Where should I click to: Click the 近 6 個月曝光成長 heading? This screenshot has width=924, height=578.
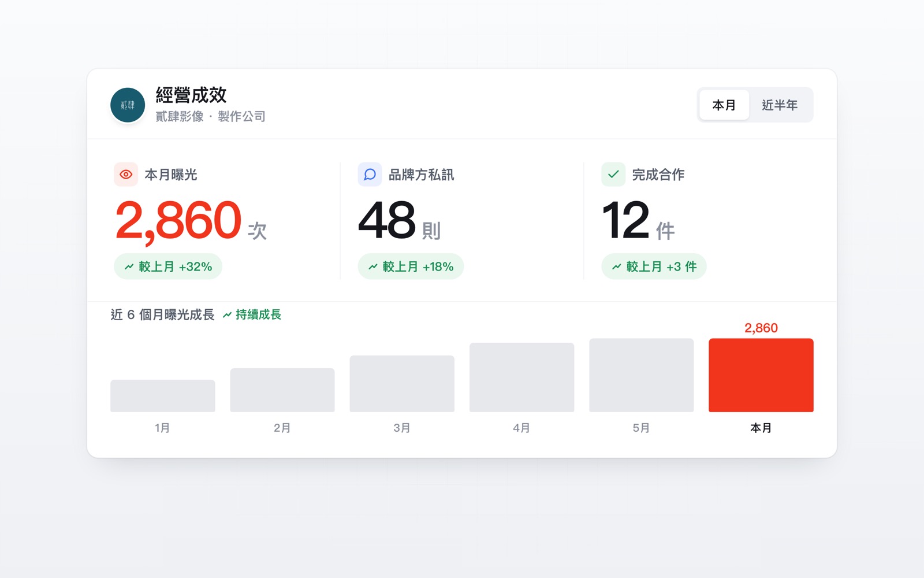pos(162,315)
